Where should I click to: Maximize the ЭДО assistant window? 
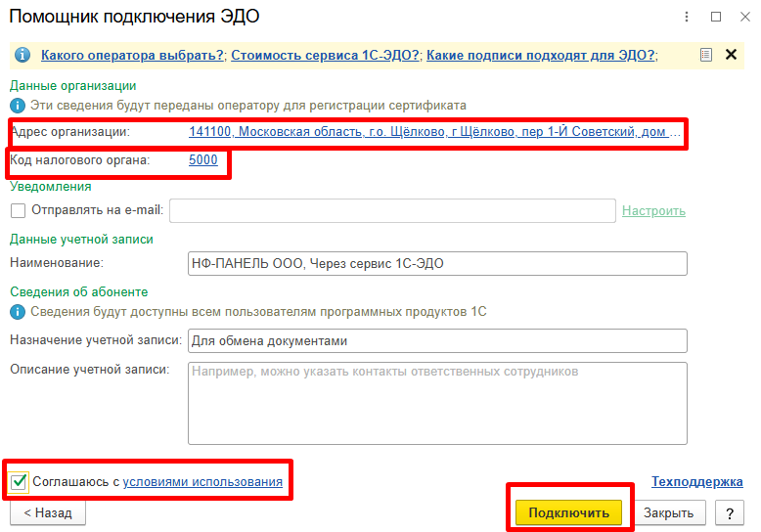point(716,17)
